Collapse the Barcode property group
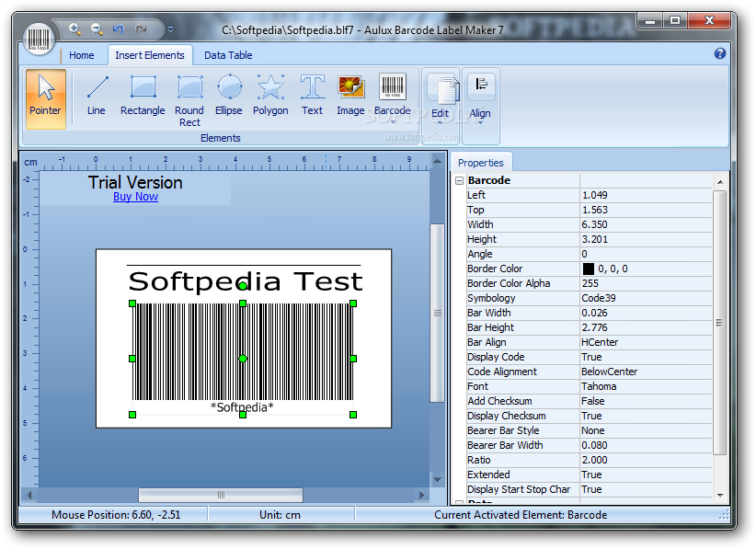This screenshot has height=549, width=756. (x=460, y=181)
